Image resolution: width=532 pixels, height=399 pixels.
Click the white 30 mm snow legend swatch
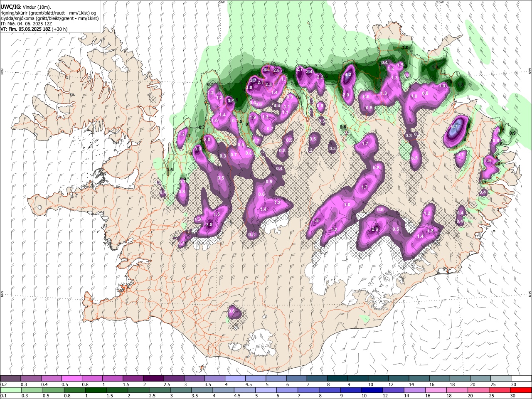(x=521, y=379)
